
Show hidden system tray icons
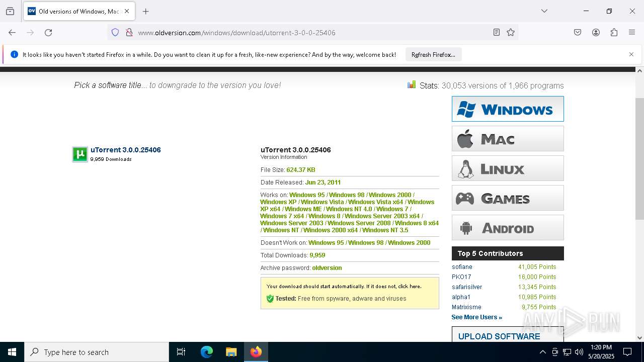(x=542, y=352)
